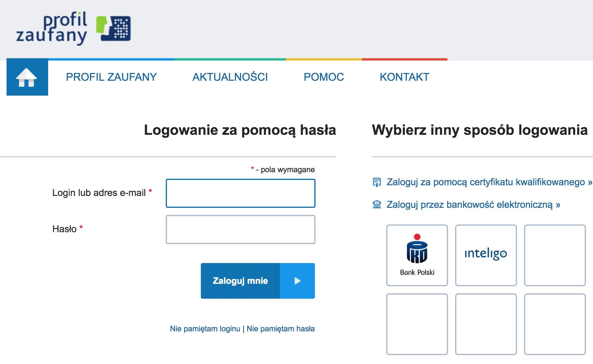This screenshot has height=364, width=593.
Task: Click the 'Logowanie za pomocą hasła' heading
Action: tap(240, 130)
